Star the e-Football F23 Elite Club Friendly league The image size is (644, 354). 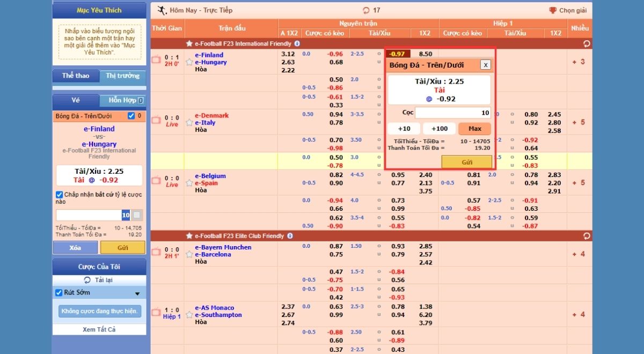(x=189, y=236)
